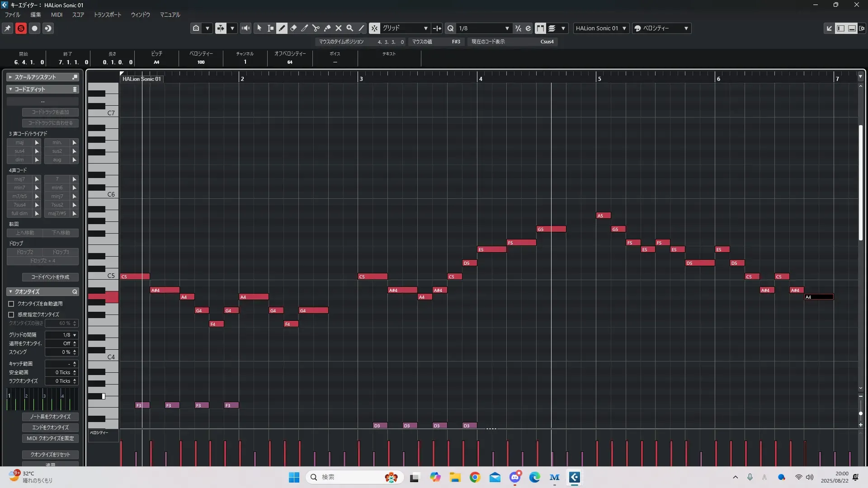
Task: Select the Object Selection arrow tool
Action: 259,28
